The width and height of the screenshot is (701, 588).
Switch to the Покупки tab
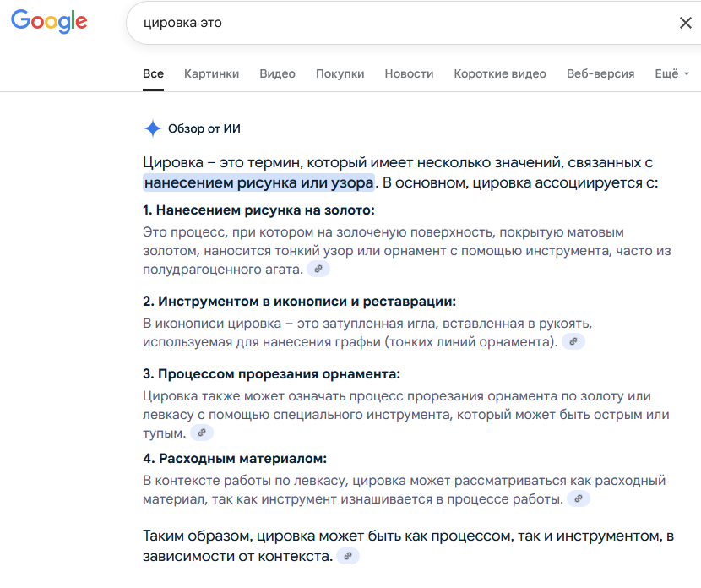pos(340,73)
